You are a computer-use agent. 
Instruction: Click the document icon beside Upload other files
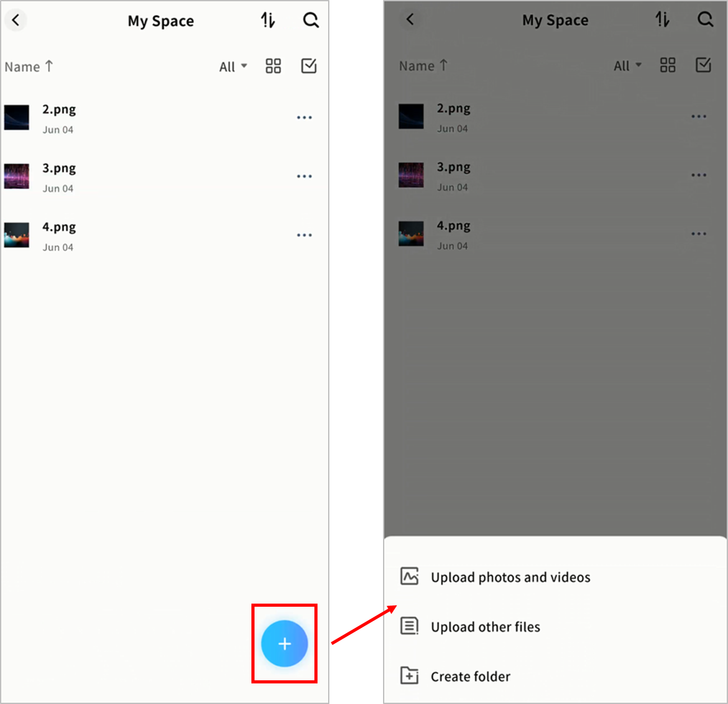409,625
